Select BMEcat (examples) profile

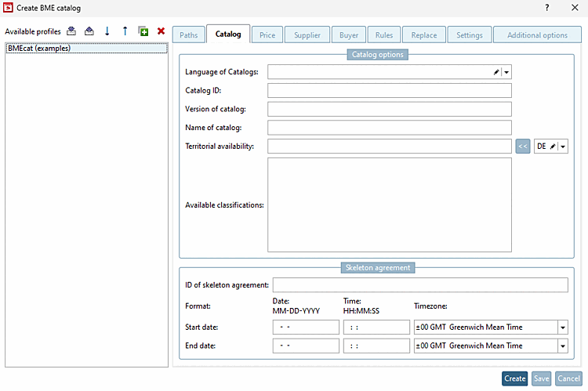(x=86, y=49)
